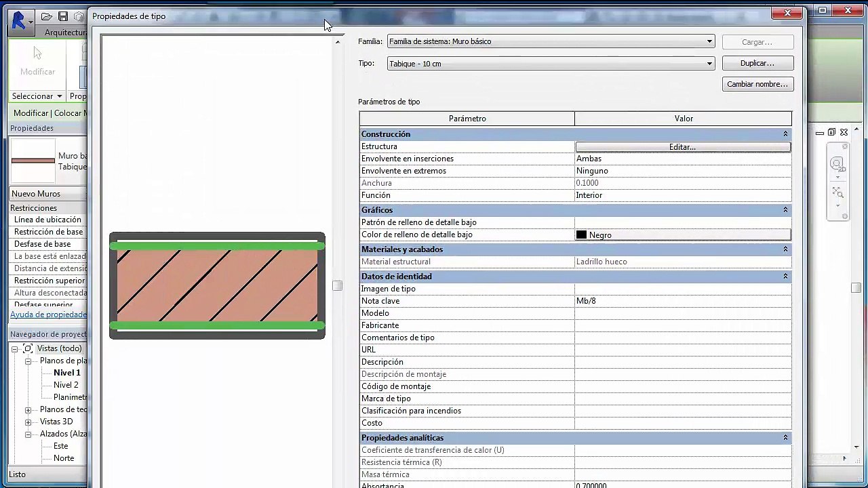Open the Ayuda de propiedades link
The image size is (868, 488).
click(49, 314)
